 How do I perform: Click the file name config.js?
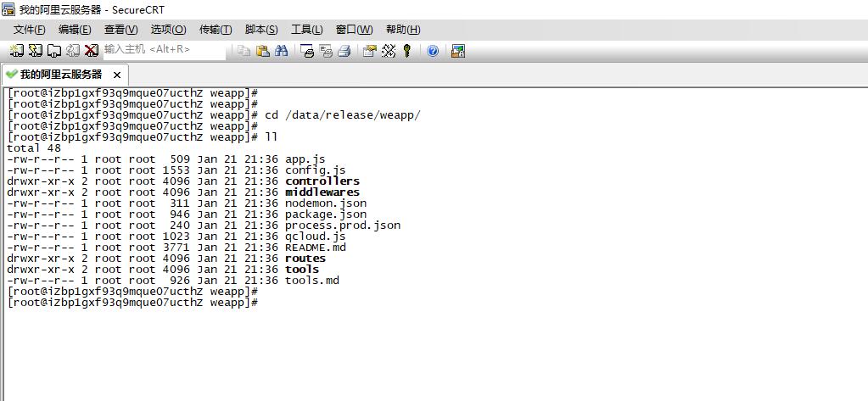pos(315,170)
